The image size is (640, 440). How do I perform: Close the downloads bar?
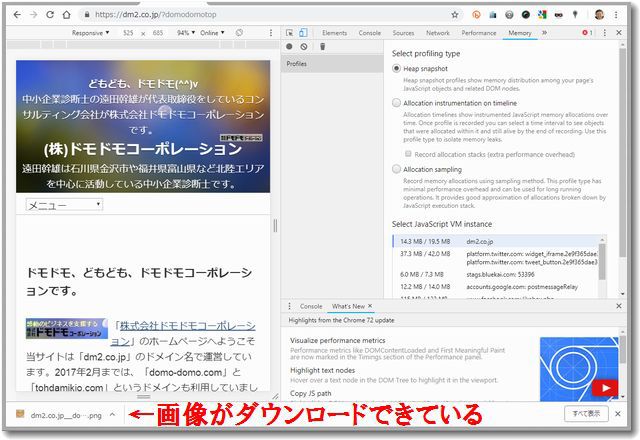(x=618, y=414)
